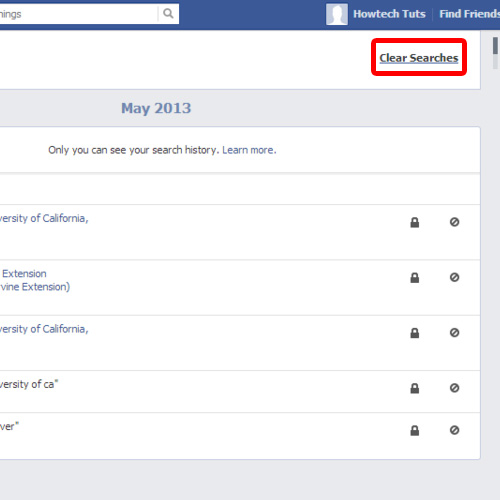Go to Howtech Tuts profile name
Screen dimensions: 500x500
click(389, 14)
